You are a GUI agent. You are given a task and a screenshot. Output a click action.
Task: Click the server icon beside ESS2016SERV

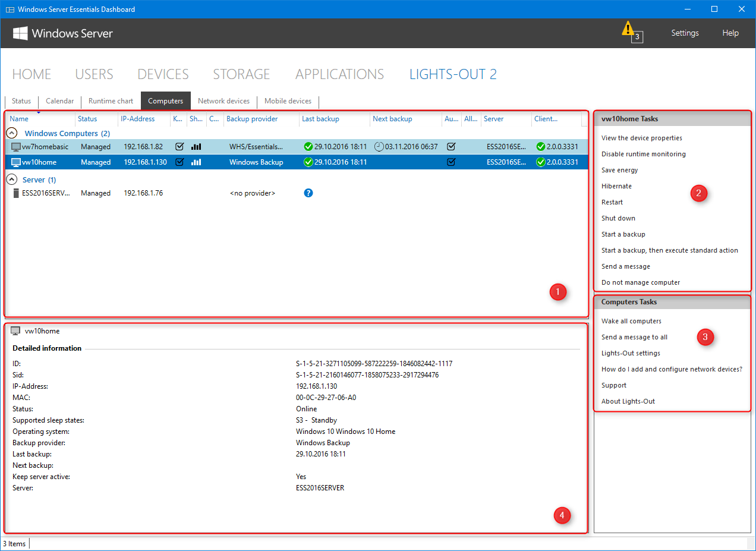16,193
